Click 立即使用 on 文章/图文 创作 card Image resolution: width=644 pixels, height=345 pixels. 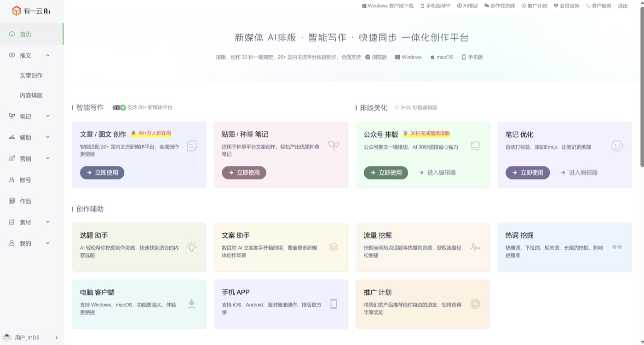coord(102,173)
